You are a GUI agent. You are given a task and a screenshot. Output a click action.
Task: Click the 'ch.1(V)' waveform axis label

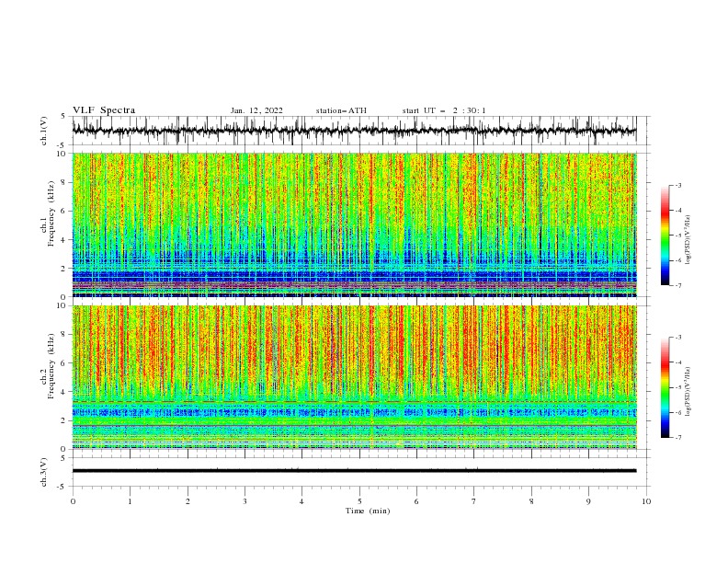44,131
